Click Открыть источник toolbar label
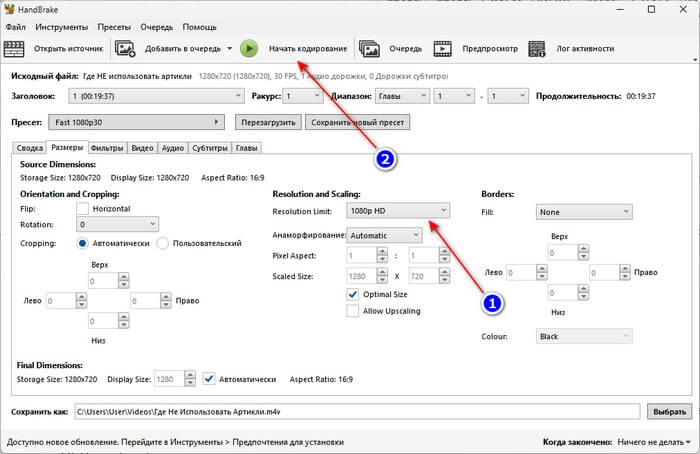 pos(68,48)
